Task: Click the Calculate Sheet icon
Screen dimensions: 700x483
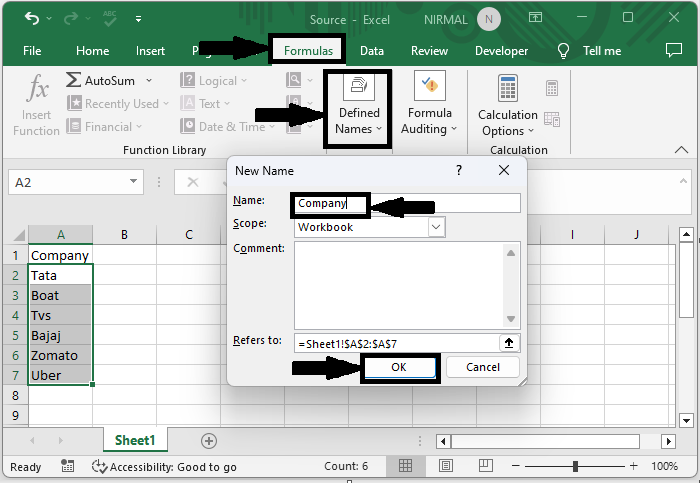Action: tap(552, 119)
